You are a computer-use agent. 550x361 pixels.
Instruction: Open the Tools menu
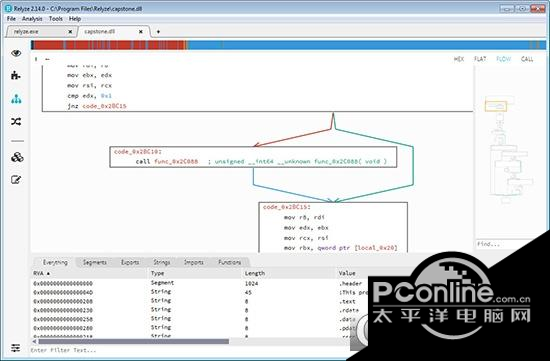click(x=56, y=19)
